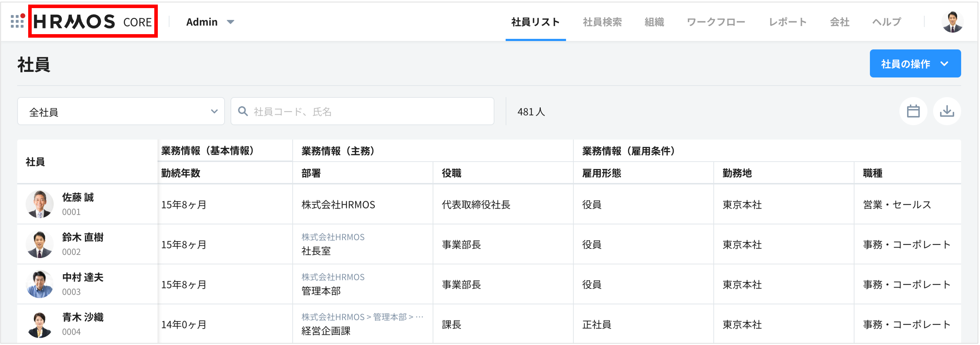Click the HRMOS CORE logo
This screenshot has height=345, width=980.
coord(93,22)
